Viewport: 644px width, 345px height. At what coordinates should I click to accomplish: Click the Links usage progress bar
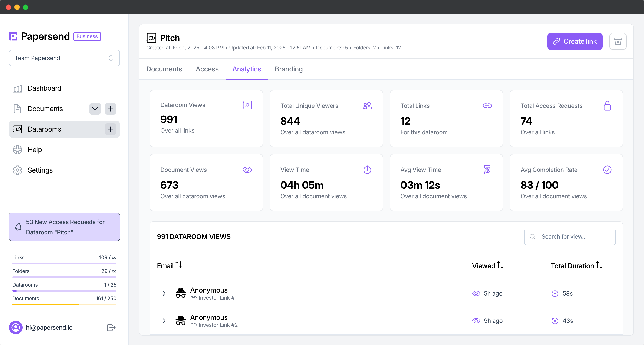(x=64, y=263)
